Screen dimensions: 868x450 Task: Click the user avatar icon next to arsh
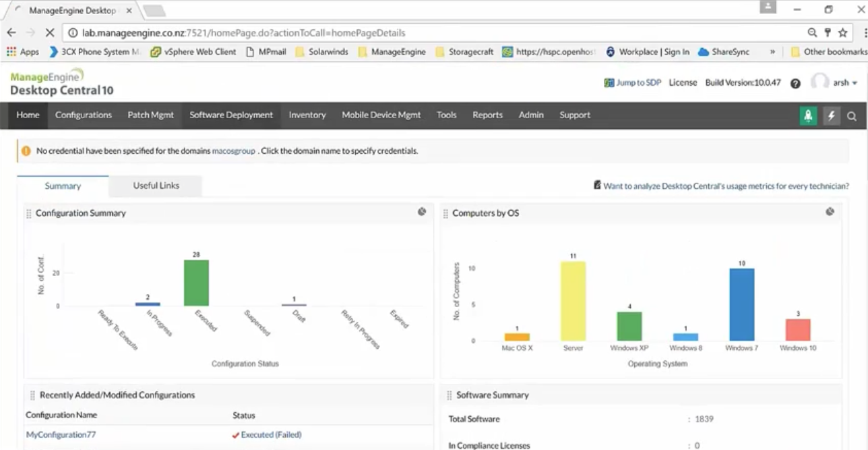pyautogui.click(x=819, y=82)
